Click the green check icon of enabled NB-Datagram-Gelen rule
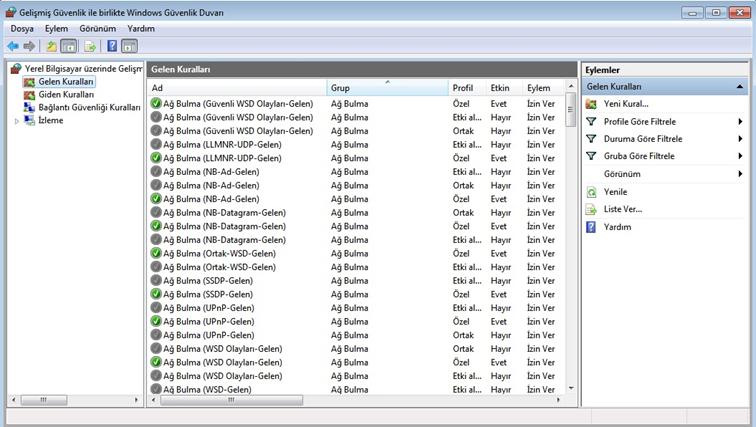The width and height of the screenshot is (756, 427). [x=156, y=226]
